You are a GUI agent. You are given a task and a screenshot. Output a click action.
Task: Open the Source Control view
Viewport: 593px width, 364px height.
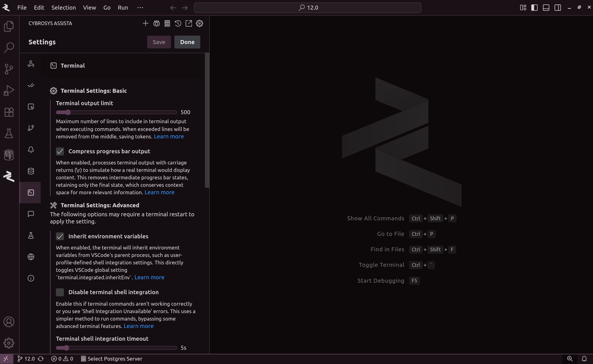(x=9, y=69)
